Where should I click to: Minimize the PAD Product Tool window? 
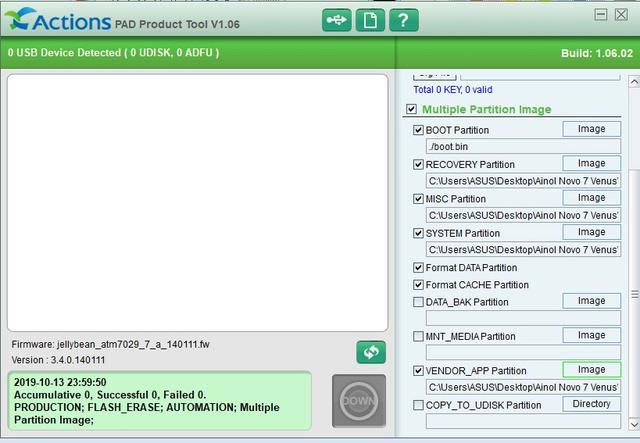tap(600, 15)
